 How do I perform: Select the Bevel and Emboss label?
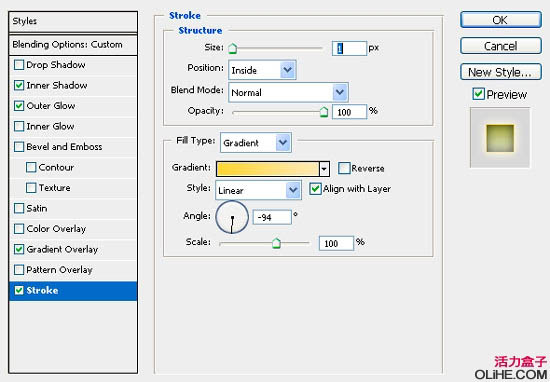64,147
